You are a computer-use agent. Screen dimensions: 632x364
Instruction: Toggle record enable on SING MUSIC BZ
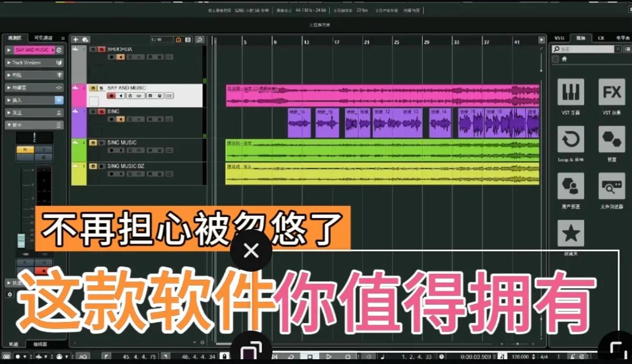[x=111, y=174]
